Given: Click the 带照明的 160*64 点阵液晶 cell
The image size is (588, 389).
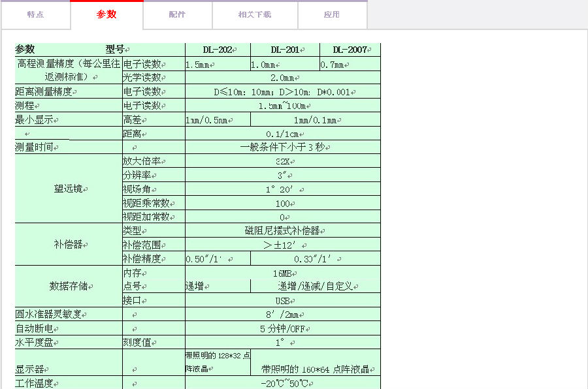Looking at the screenshot, I should (x=315, y=369).
